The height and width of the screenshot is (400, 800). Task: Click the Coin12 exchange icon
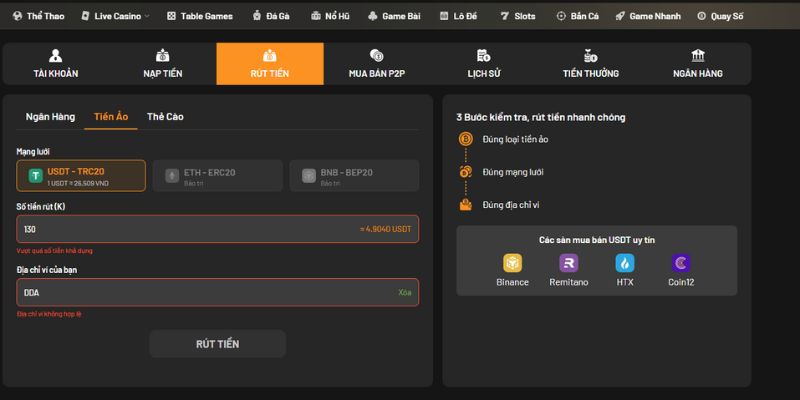coord(681,264)
